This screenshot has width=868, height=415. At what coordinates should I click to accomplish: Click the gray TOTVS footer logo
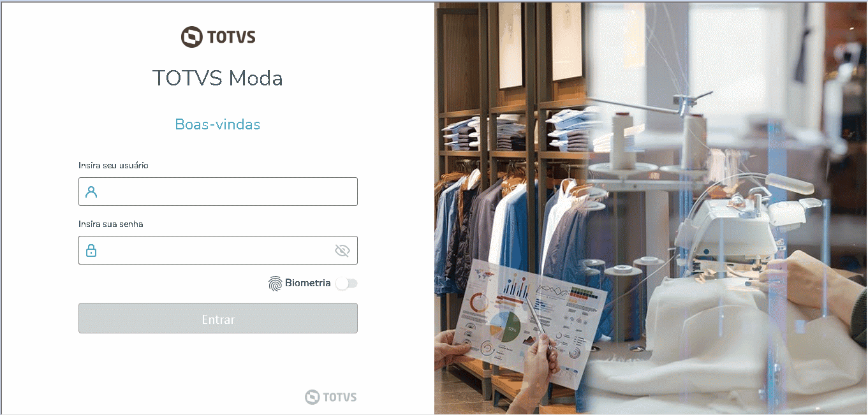(x=330, y=397)
